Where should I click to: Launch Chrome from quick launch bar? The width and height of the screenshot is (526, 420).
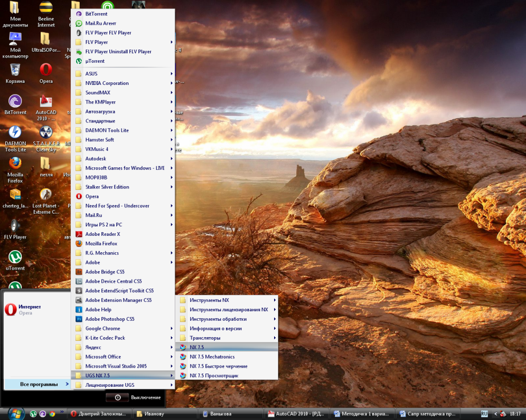(x=52, y=414)
